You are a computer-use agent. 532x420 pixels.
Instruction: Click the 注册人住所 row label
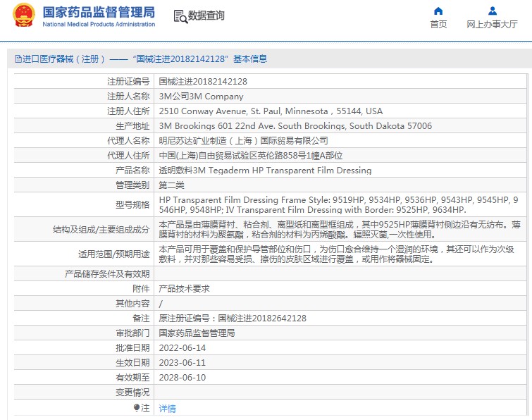[x=128, y=111]
